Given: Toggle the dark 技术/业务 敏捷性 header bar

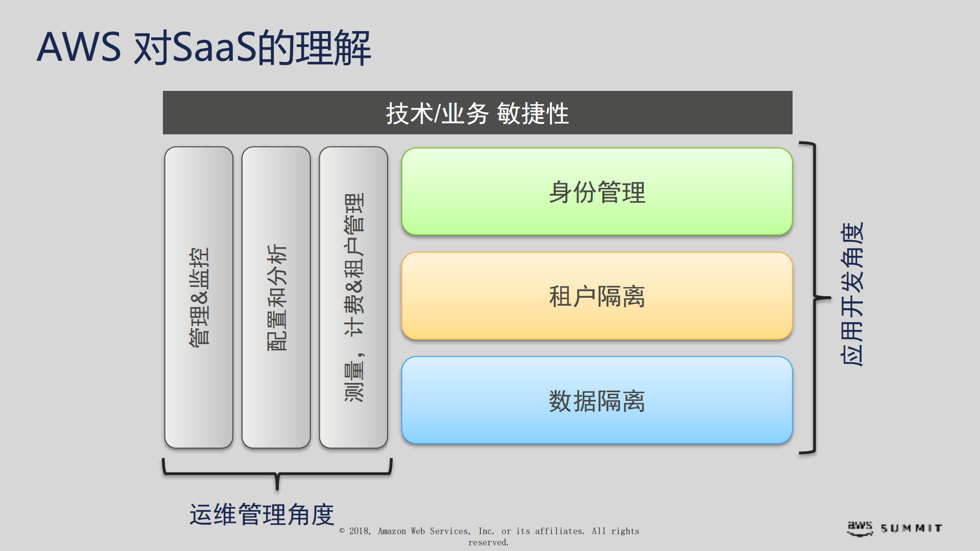Looking at the screenshot, I should (x=477, y=113).
